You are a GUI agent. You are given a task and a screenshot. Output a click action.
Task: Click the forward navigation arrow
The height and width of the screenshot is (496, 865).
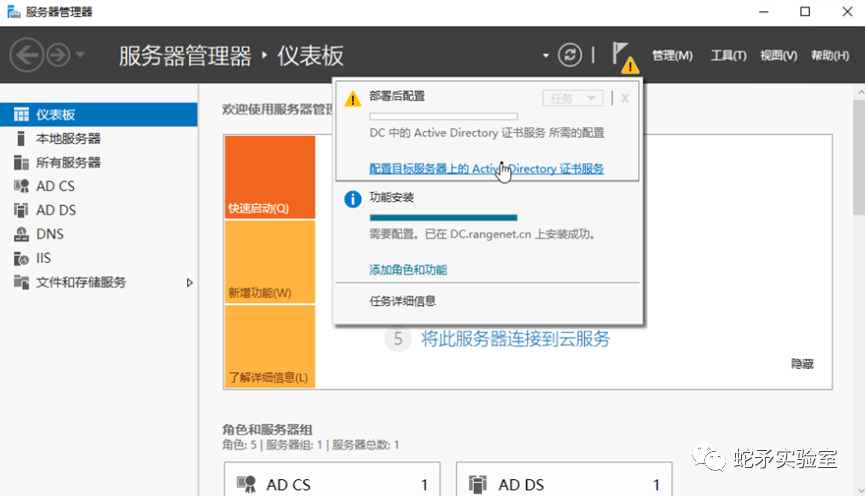(x=57, y=55)
